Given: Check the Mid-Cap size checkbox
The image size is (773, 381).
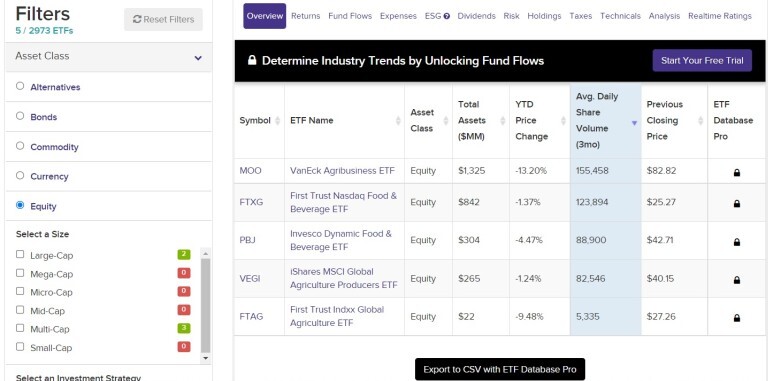Looking at the screenshot, I should tap(20, 310).
